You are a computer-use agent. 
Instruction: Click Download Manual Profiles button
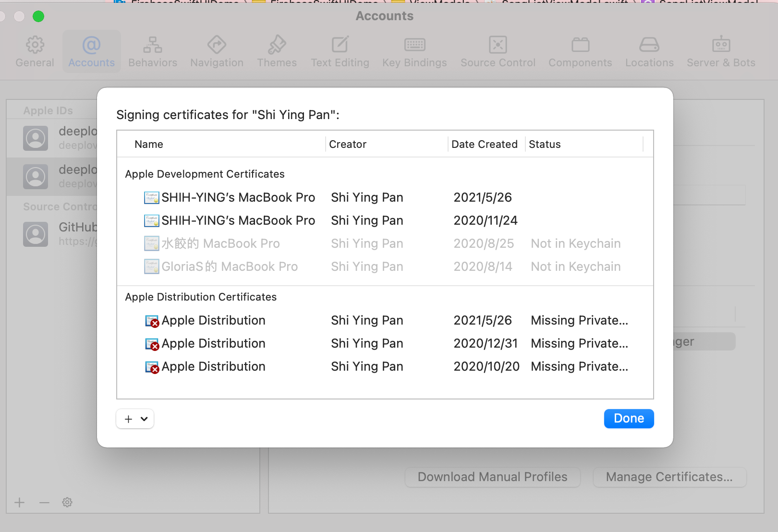coord(492,477)
